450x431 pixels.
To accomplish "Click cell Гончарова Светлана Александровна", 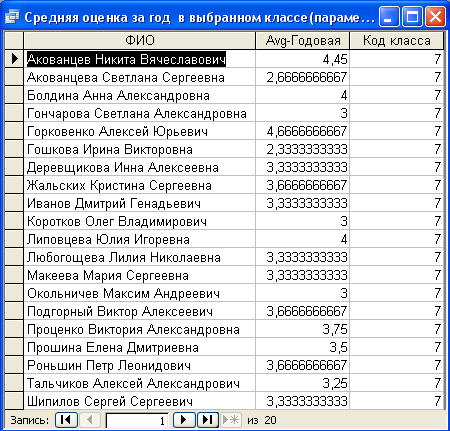I will 140,113.
